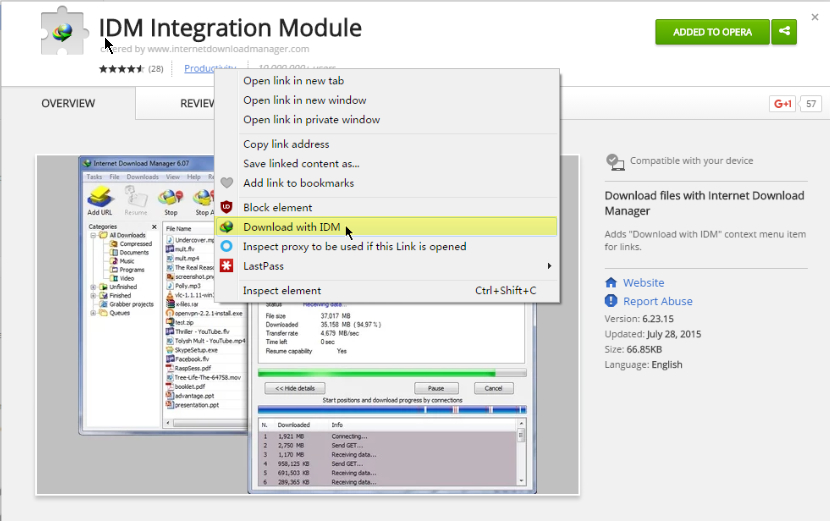Image resolution: width=830 pixels, height=521 pixels.
Task: Click the red LastPass asterisk icon
Action: pos(227,266)
